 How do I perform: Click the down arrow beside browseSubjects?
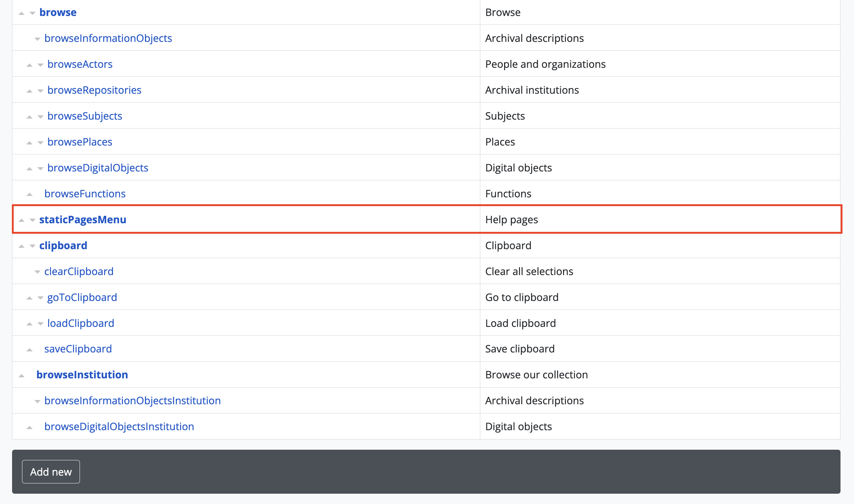[40, 117]
